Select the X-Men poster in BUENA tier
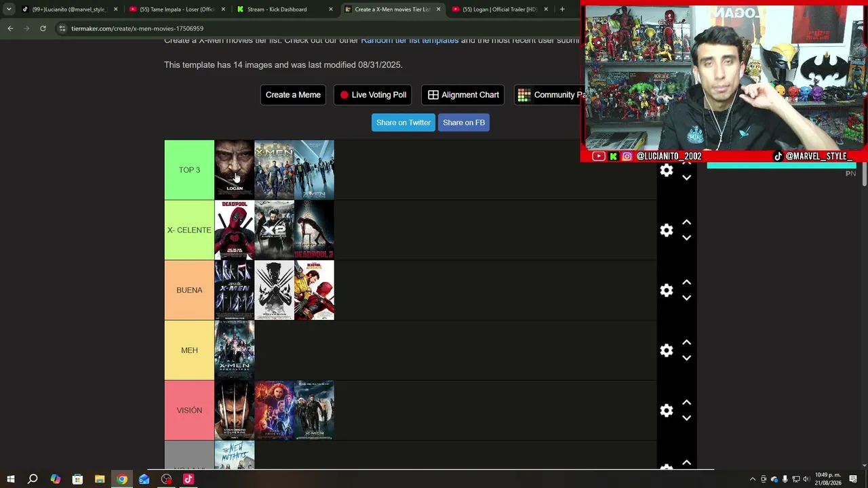The height and width of the screenshot is (488, 868). (235, 290)
